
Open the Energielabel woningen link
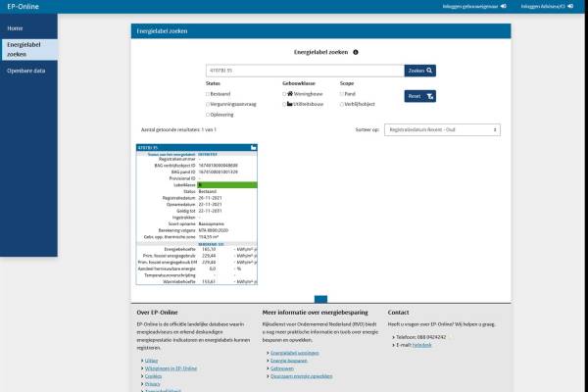tap(295, 353)
